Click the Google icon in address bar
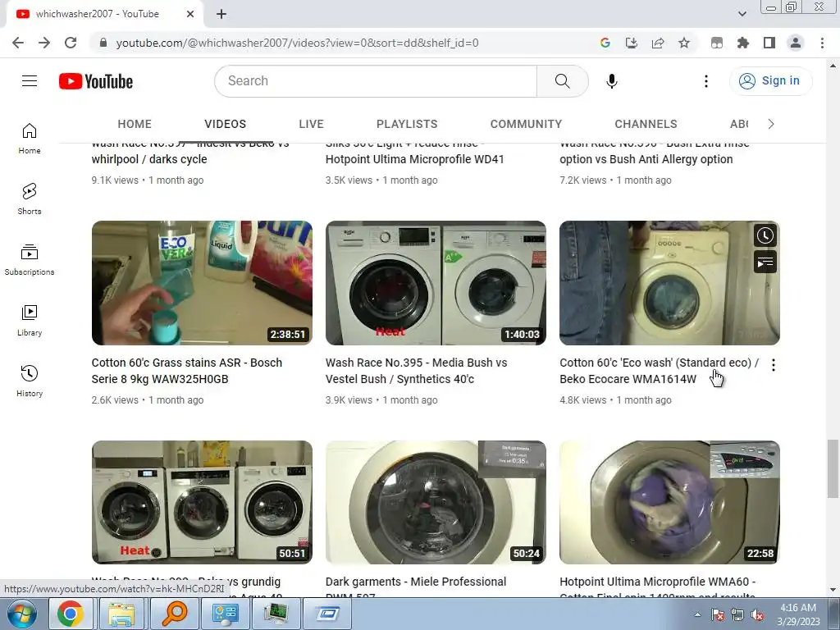The height and width of the screenshot is (630, 840). coord(605,43)
